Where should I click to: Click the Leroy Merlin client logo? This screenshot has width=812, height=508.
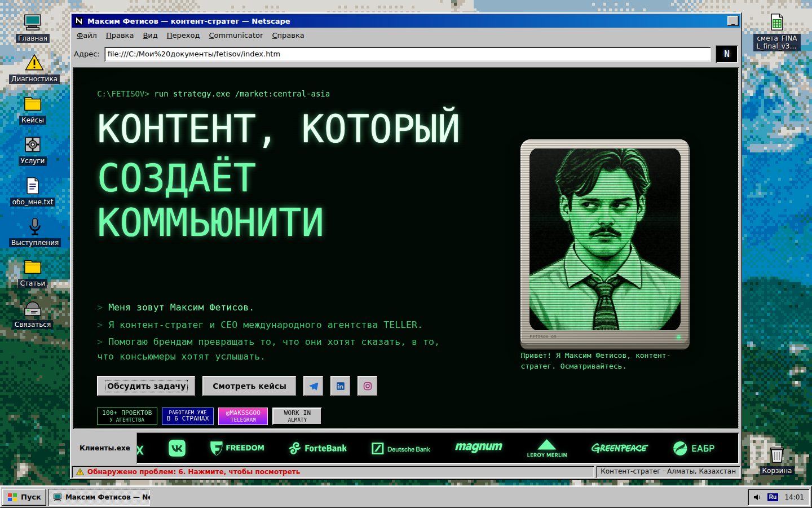point(547,448)
